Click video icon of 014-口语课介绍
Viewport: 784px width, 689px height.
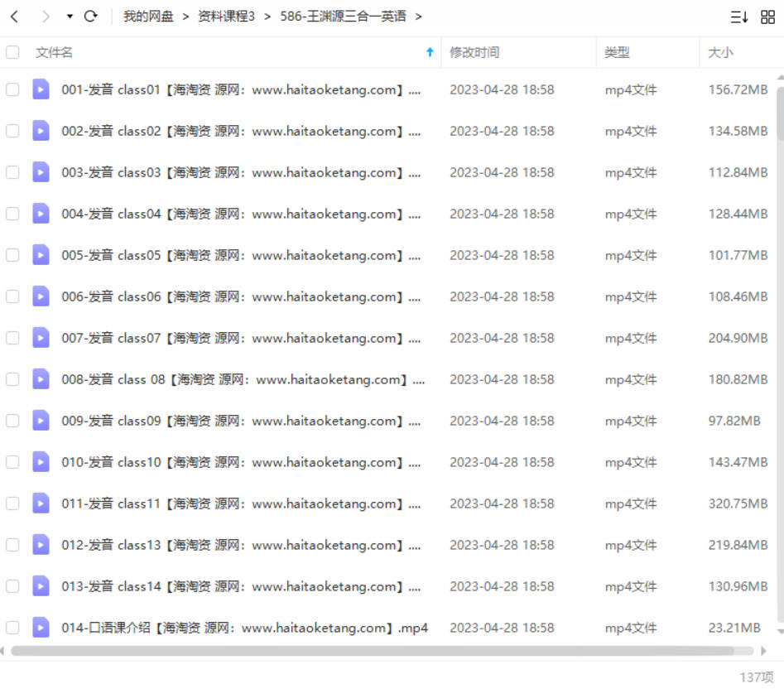tap(41, 628)
